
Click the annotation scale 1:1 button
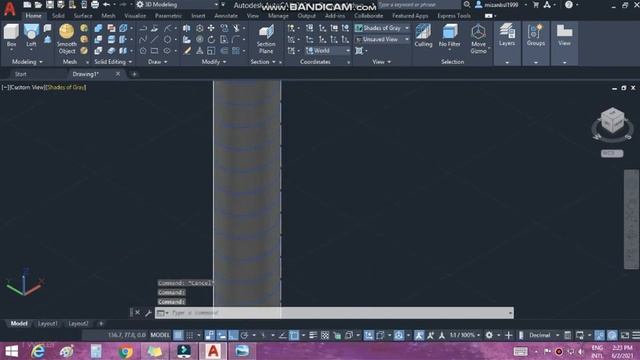(x=464, y=335)
